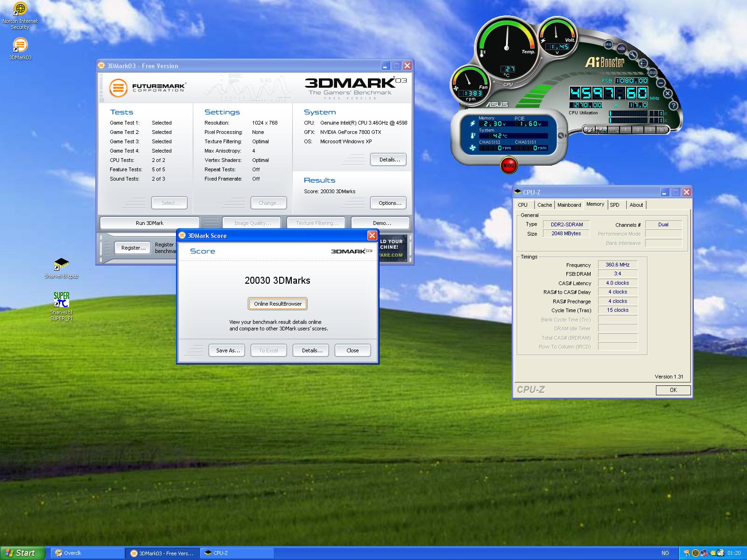
Task: Click the small round NOS icon on AI Booster arc
Action: [621, 49]
